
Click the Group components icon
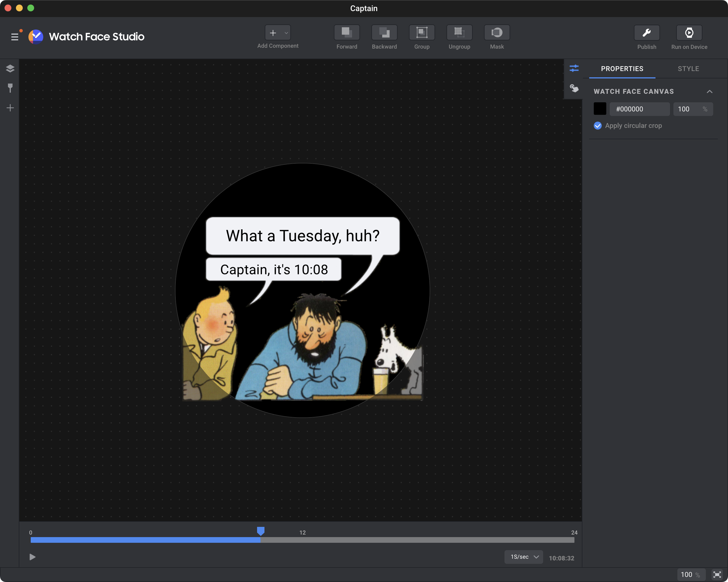click(421, 32)
